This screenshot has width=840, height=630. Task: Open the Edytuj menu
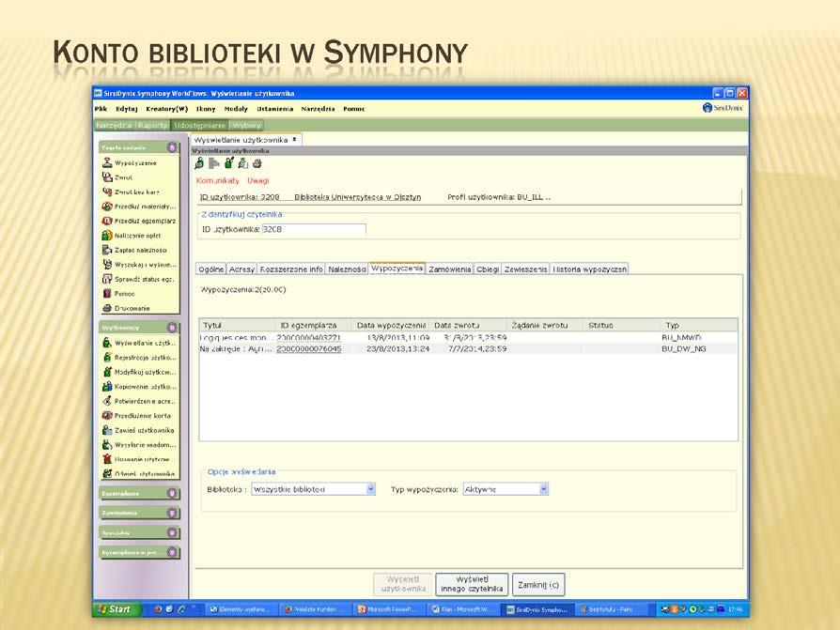click(x=127, y=109)
